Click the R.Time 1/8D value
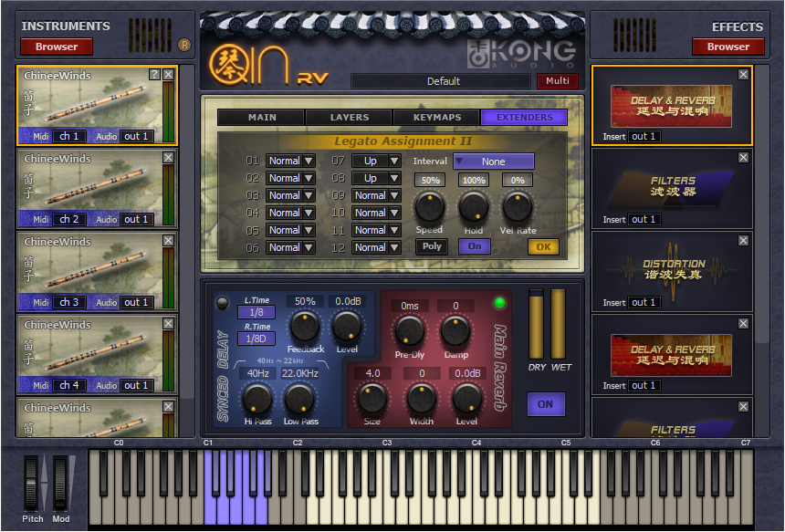The width and height of the screenshot is (785, 532). pos(256,339)
